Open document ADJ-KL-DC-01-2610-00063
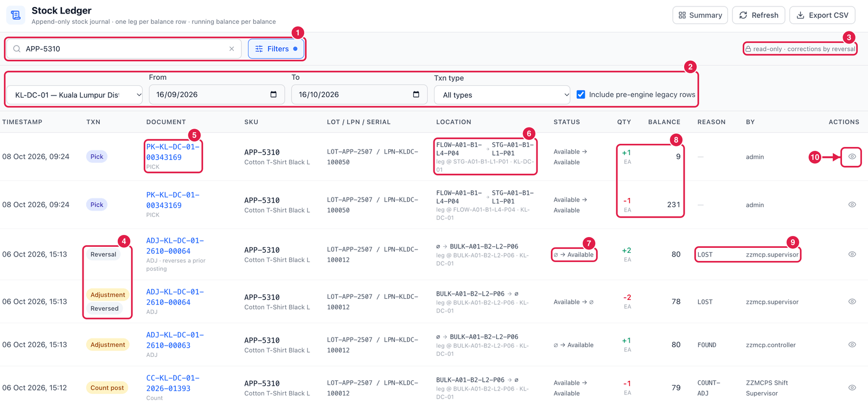Screen dimensions: 868x409 tap(175, 340)
